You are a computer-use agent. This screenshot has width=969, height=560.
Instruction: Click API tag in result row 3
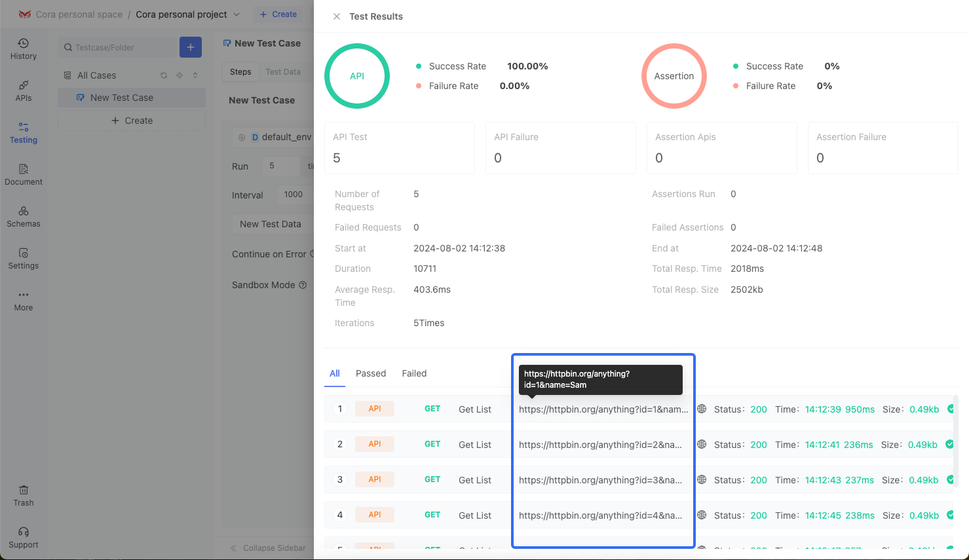click(x=375, y=479)
